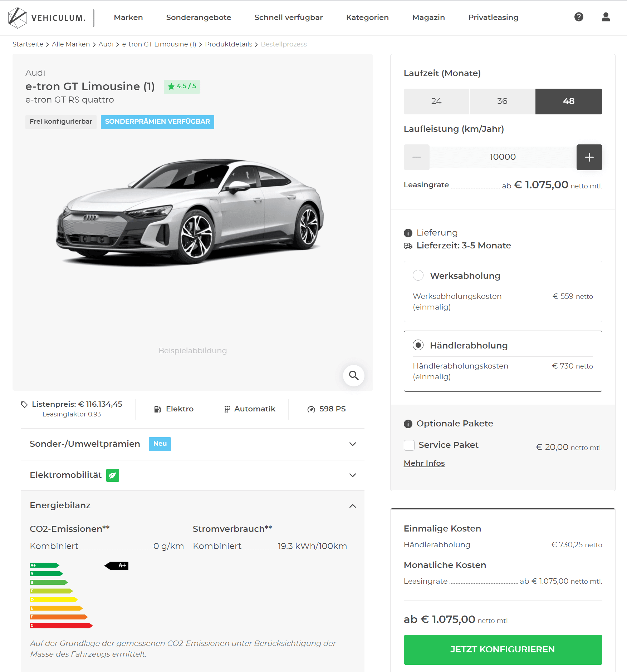The height and width of the screenshot is (672, 627).
Task: Click the Leasingfaktor 0.93 text
Action: pyautogui.click(x=72, y=414)
